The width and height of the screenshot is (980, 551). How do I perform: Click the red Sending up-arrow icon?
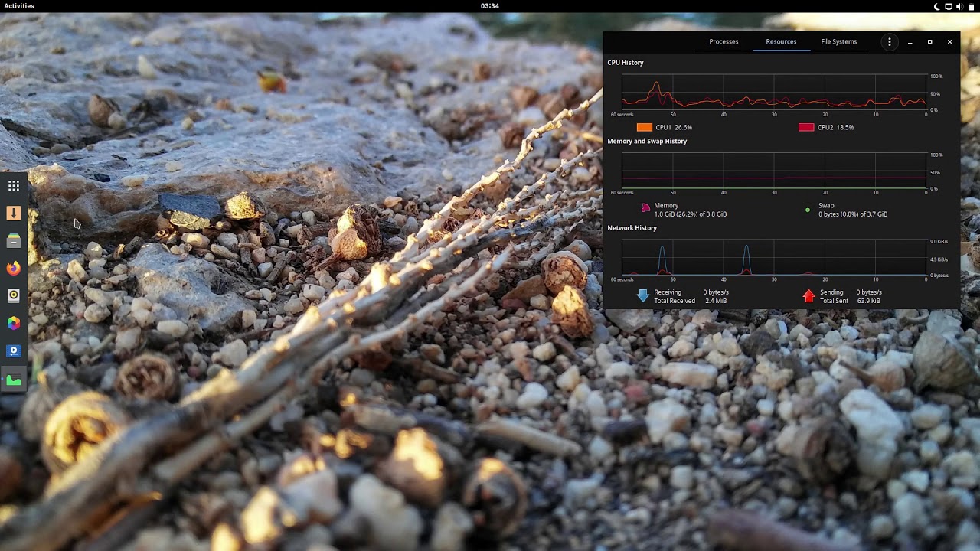pos(808,296)
